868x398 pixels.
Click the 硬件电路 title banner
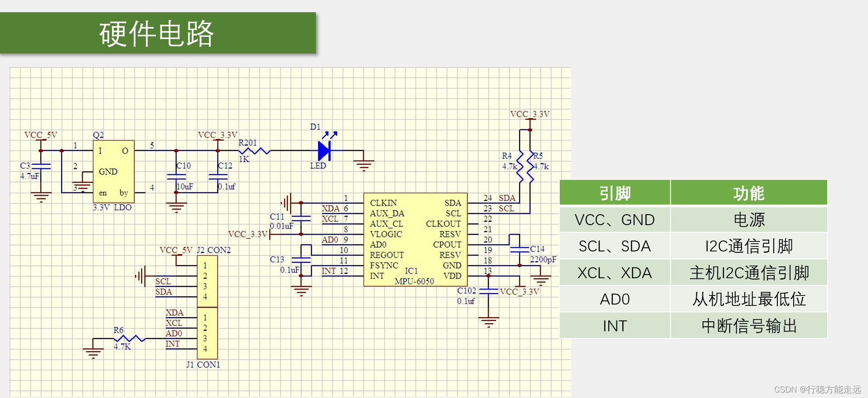coord(158,33)
